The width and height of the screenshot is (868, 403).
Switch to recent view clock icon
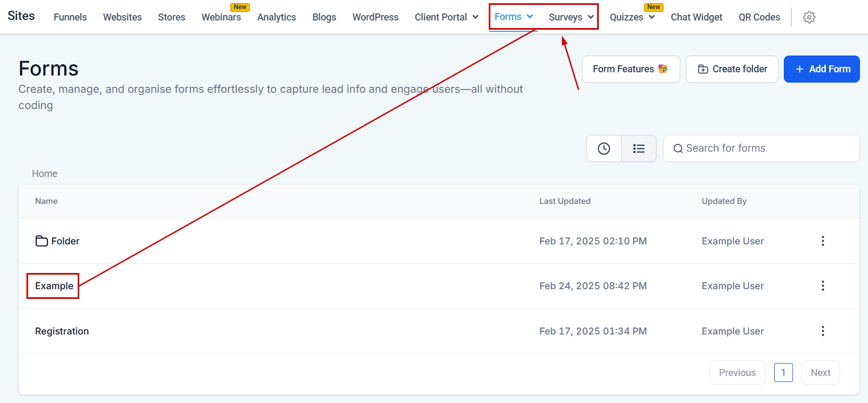[x=604, y=148]
